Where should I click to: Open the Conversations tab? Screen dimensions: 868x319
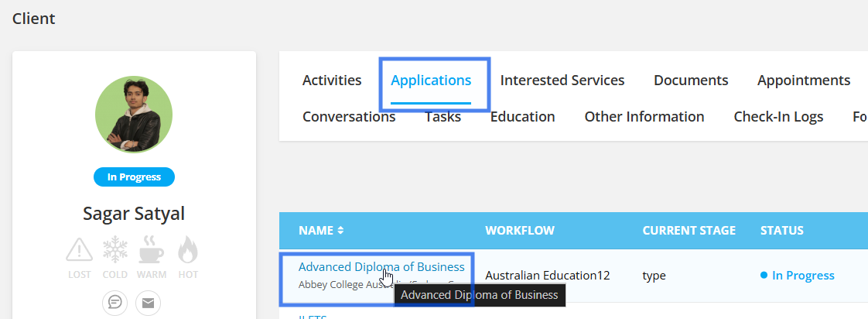coord(349,117)
